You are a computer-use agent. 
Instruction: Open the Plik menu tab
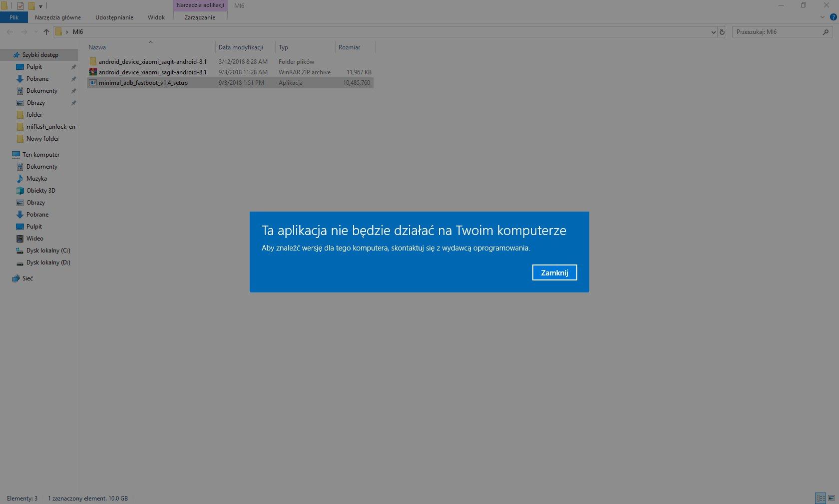pyautogui.click(x=14, y=17)
